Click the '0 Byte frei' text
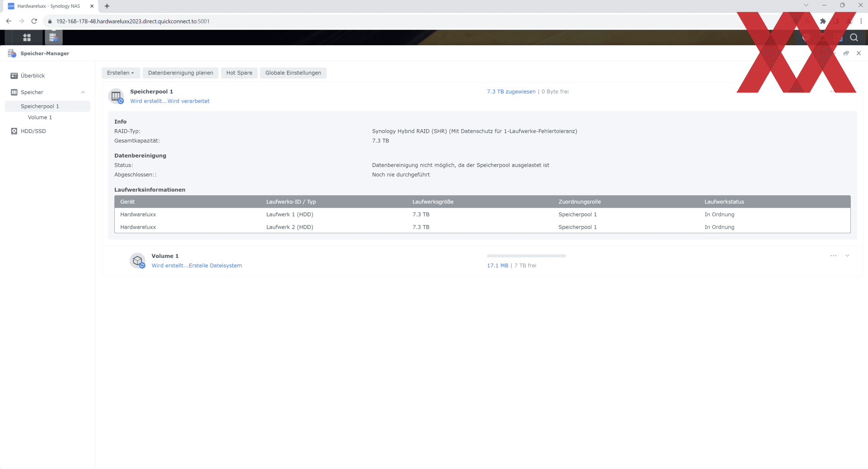The width and height of the screenshot is (868, 469). point(555,92)
